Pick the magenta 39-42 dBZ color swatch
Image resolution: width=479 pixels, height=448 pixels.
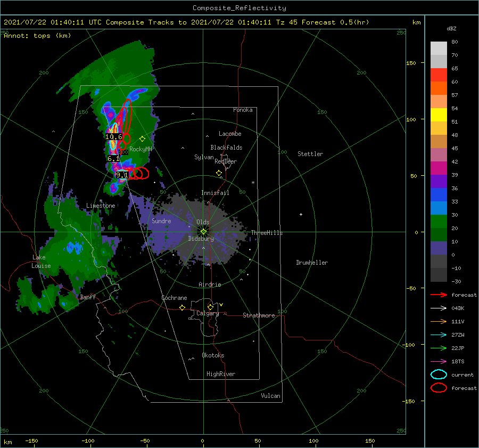tap(439, 168)
